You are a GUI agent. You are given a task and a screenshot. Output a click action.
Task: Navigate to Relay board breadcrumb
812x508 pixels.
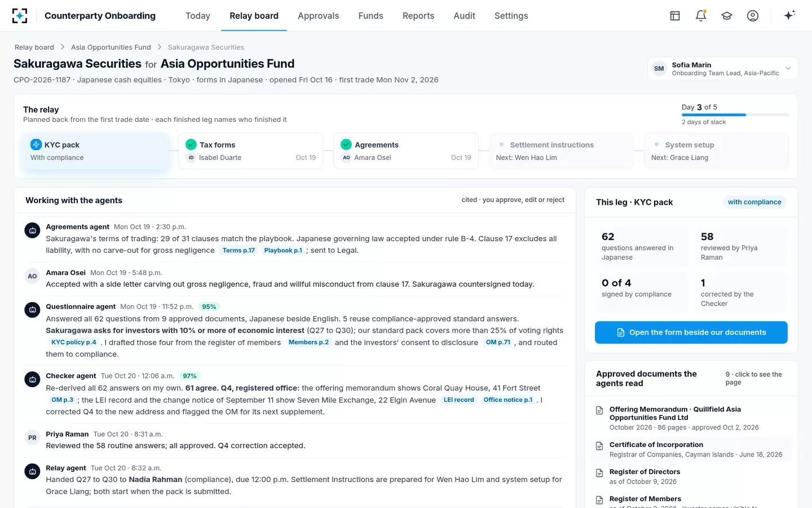pos(34,47)
